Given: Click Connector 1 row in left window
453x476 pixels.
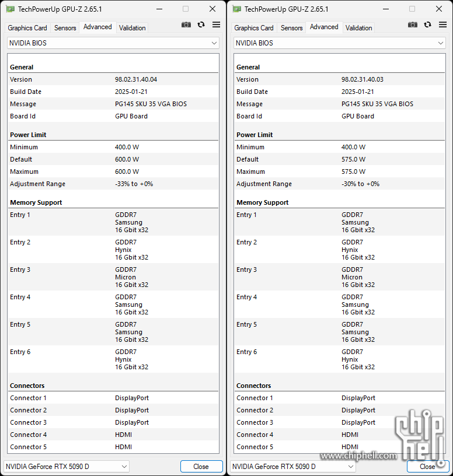Looking at the screenshot, I should tap(113, 398).
